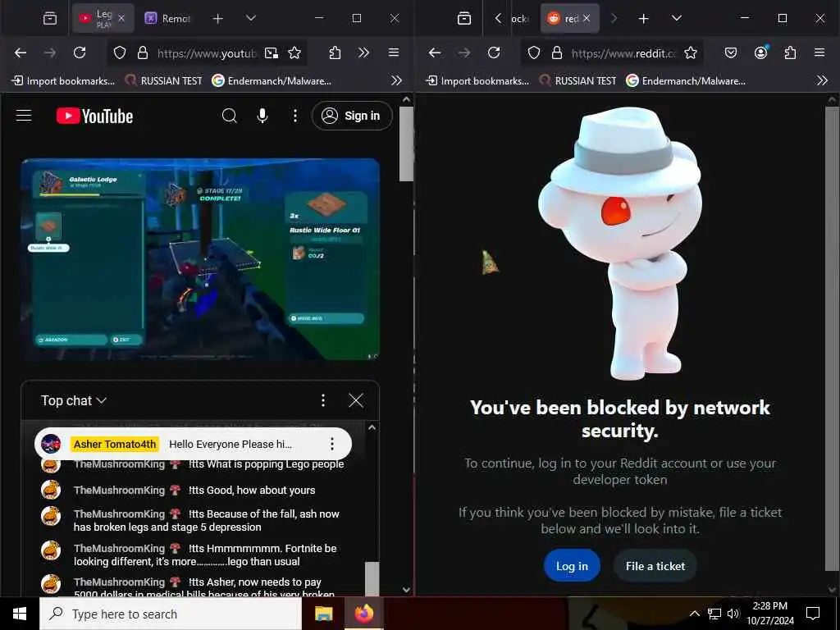Click Firefox icon on taskbar
This screenshot has height=630, width=840.
click(363, 614)
